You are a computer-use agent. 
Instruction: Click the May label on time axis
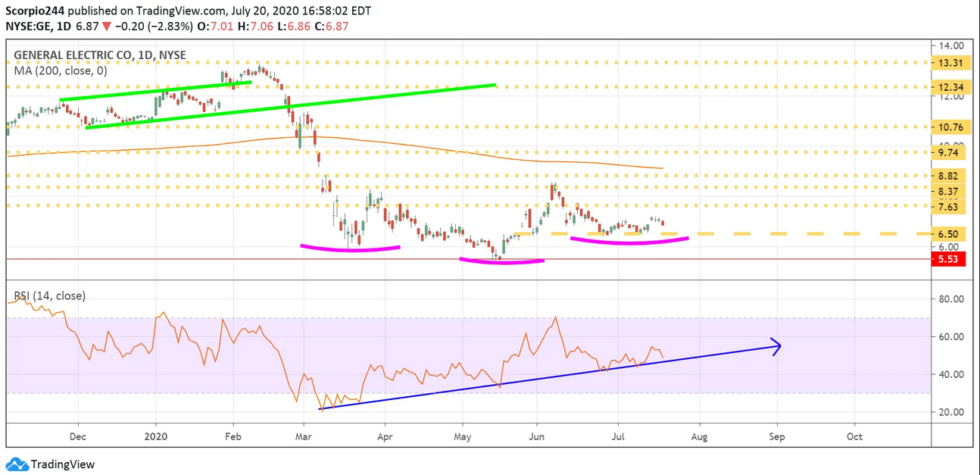pos(463,436)
